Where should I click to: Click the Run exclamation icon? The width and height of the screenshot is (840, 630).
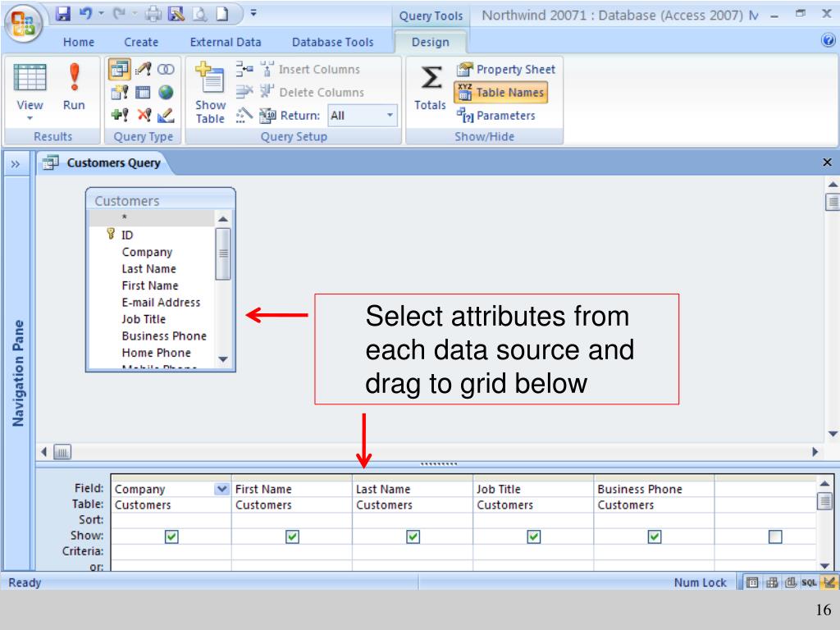point(75,78)
